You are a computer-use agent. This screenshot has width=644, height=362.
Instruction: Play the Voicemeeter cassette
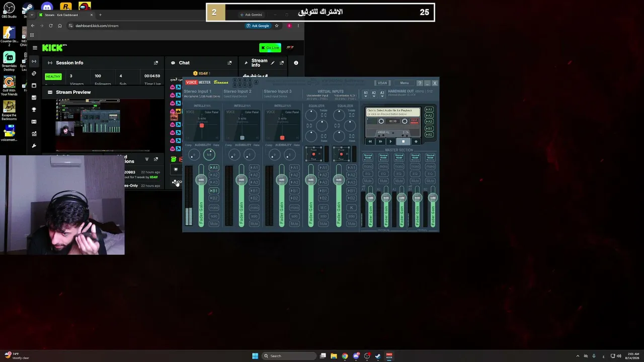coord(391,142)
